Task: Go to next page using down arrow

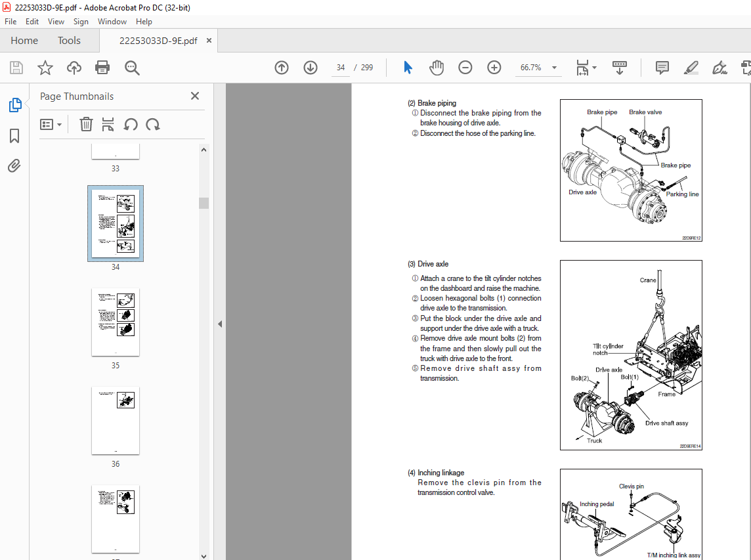Action: pyautogui.click(x=311, y=68)
